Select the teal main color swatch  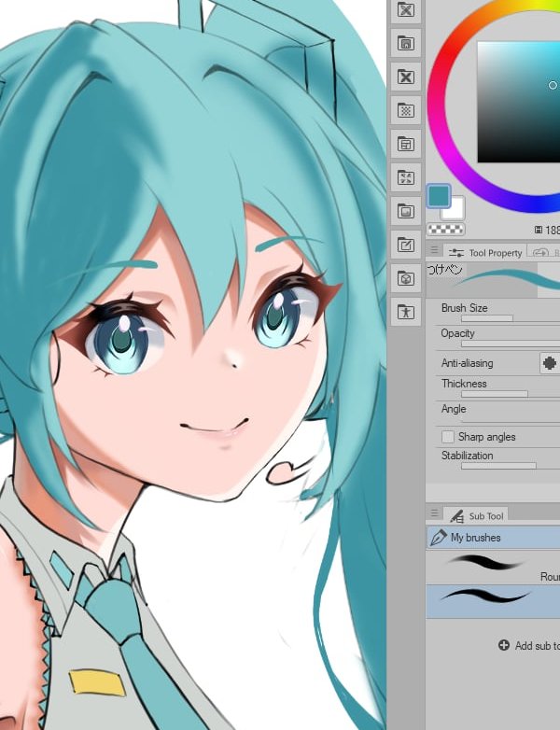[x=439, y=195]
